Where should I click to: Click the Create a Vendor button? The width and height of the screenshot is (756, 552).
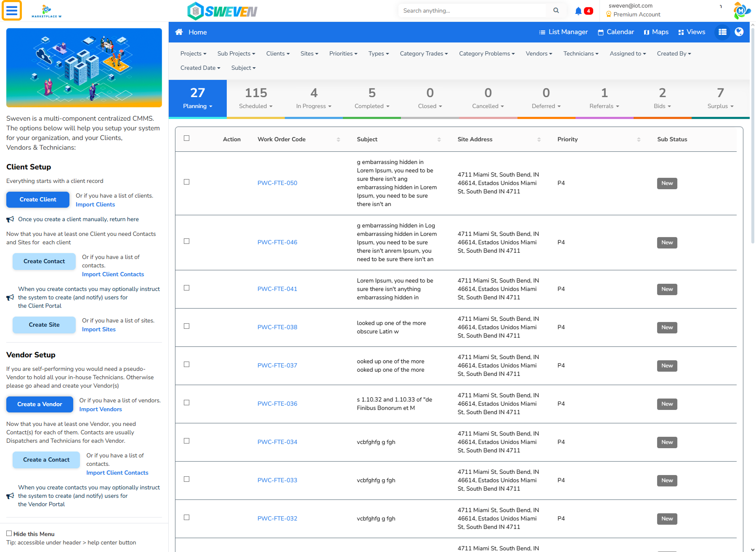click(40, 404)
